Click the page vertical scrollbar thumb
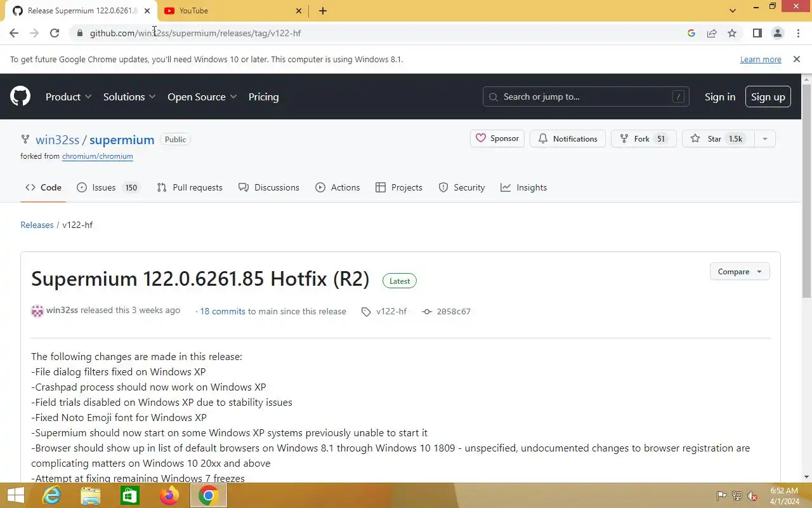The height and width of the screenshot is (508, 812). click(807, 190)
